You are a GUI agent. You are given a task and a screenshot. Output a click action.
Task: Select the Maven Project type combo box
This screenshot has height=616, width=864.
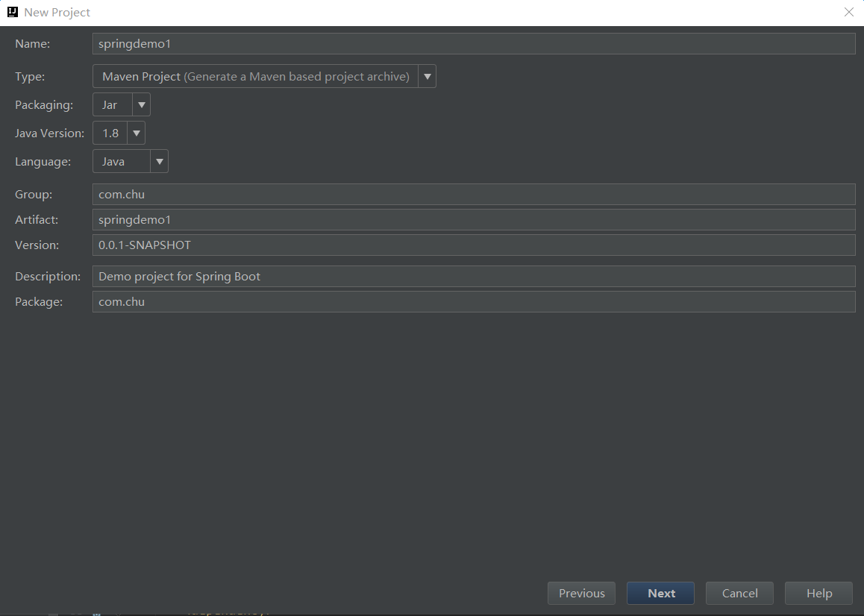255,77
